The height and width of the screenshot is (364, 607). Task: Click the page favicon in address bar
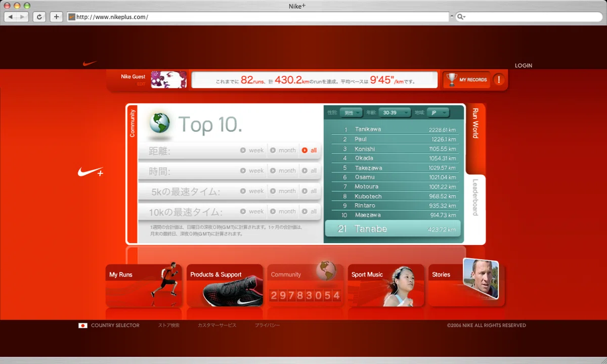[72, 17]
